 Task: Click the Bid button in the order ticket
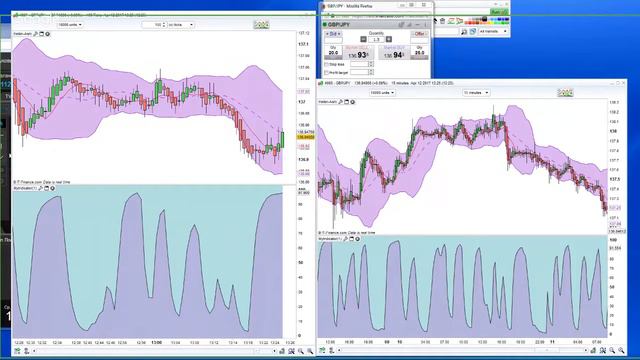(333, 34)
